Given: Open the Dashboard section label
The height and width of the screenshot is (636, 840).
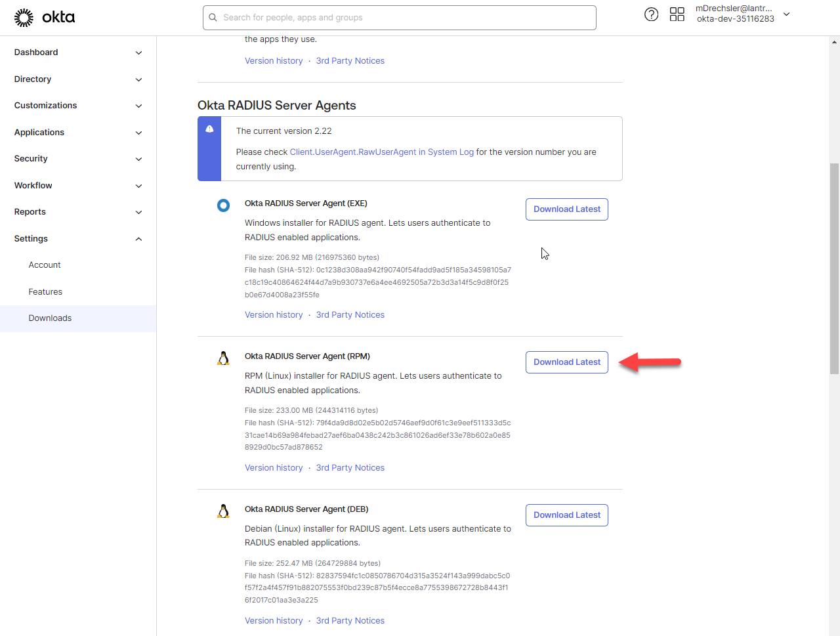Looking at the screenshot, I should pyautogui.click(x=36, y=53).
